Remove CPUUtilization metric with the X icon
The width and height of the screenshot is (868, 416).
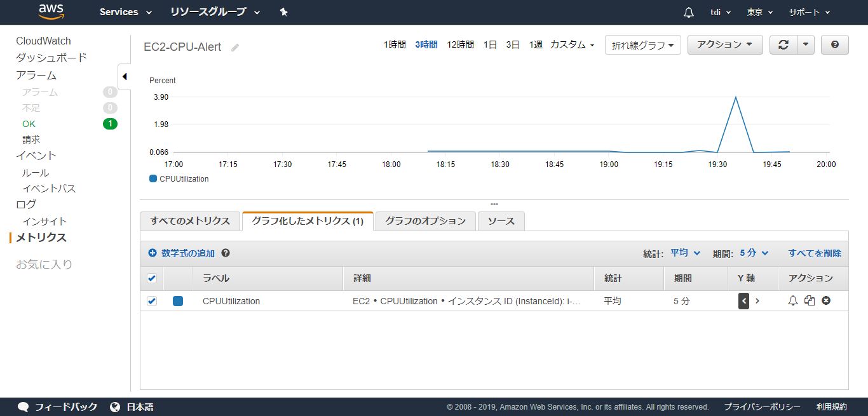826,301
